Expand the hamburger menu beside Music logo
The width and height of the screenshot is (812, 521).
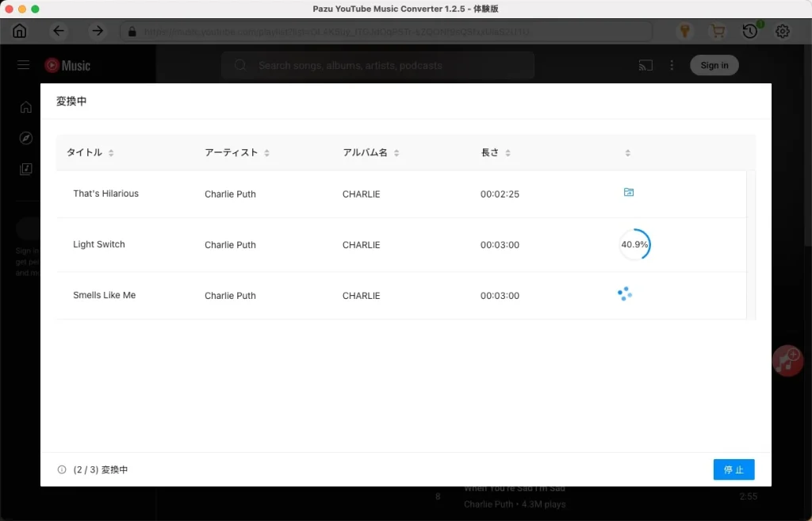(x=23, y=65)
